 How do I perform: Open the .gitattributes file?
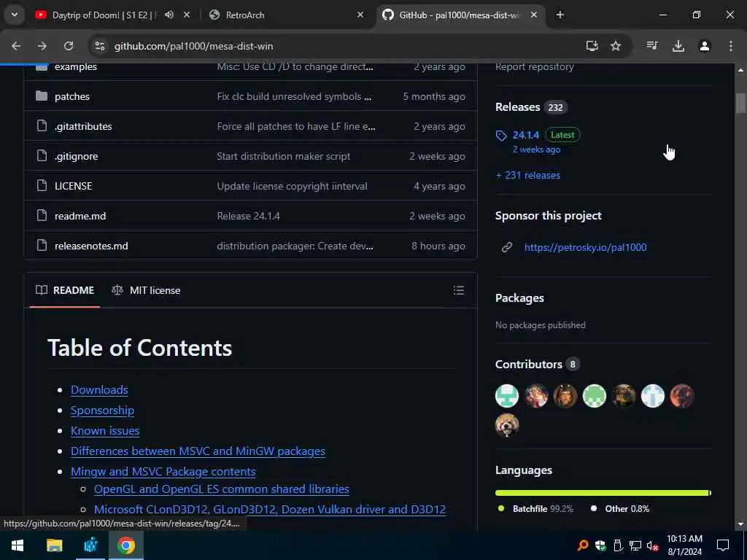83,126
